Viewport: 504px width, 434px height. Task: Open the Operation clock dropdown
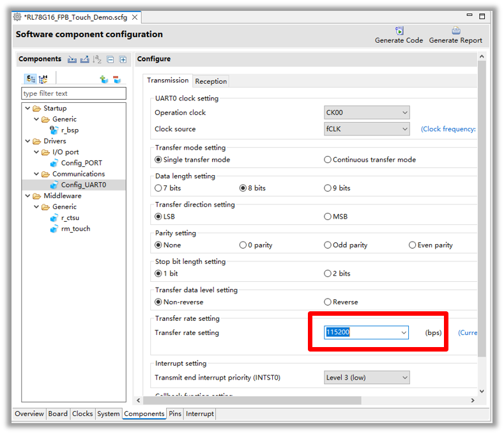(x=367, y=113)
